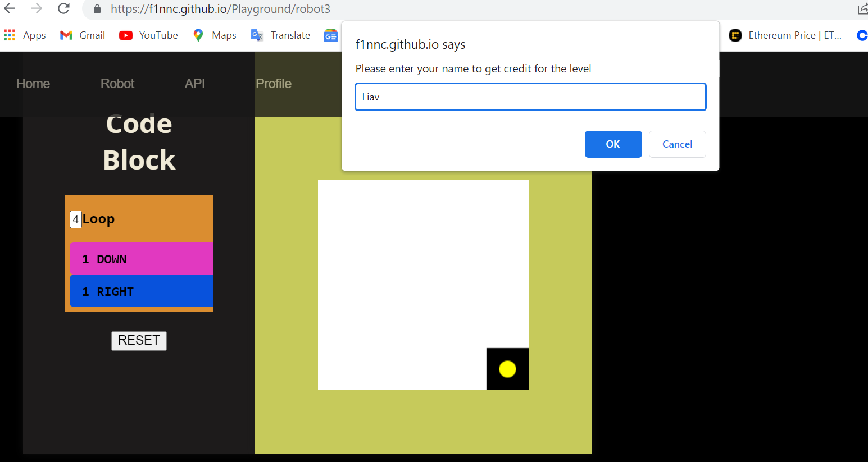Click the name input field containing Liav
868x462 pixels.
pyautogui.click(x=530, y=97)
